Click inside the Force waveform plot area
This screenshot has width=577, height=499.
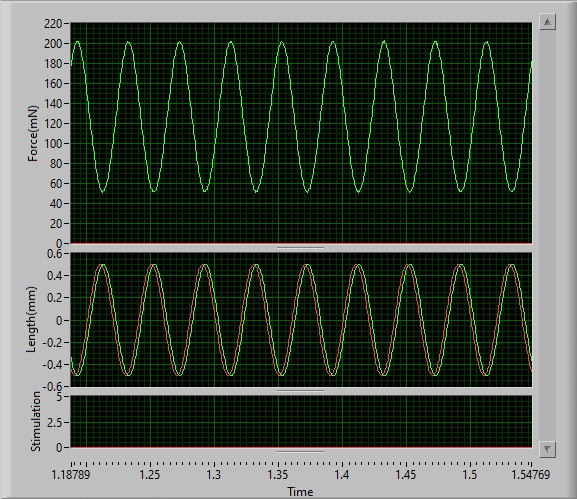click(x=301, y=133)
